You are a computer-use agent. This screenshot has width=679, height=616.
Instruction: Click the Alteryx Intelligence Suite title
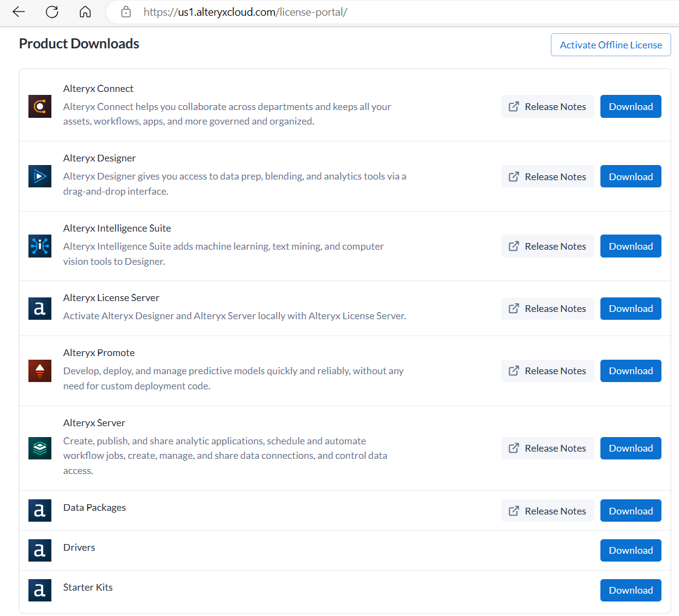click(117, 228)
